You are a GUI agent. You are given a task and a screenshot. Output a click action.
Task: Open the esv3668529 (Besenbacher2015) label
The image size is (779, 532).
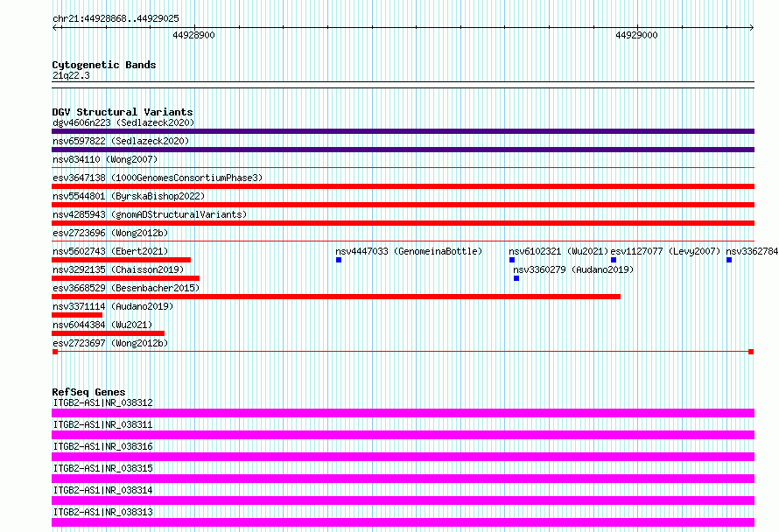[x=126, y=288]
